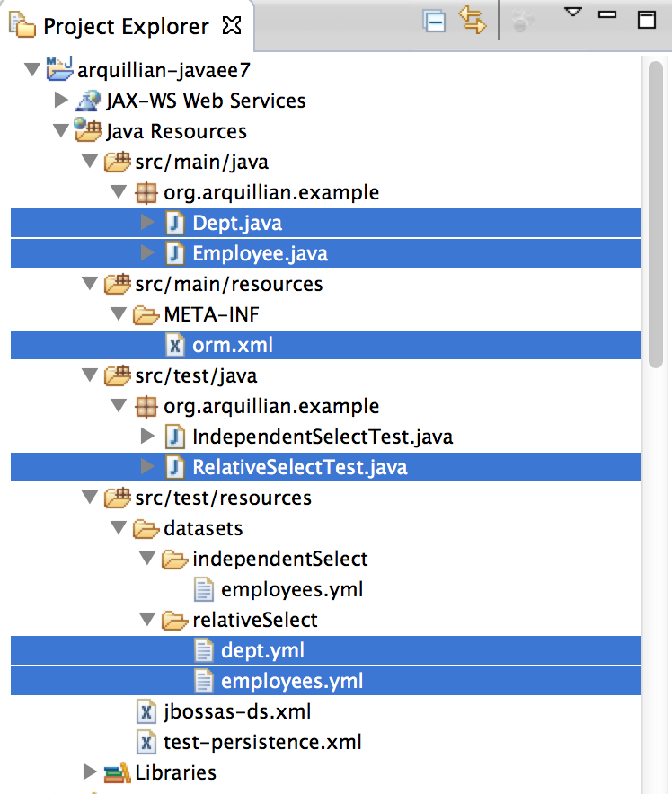672x794 pixels.
Task: Click package icon of org.arquillian.example in src/test/java
Action: coord(146,407)
